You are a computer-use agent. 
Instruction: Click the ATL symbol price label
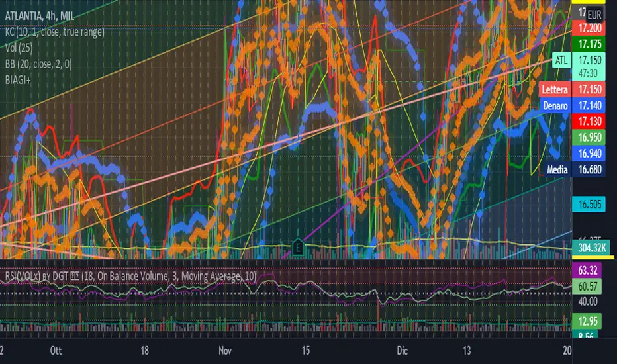point(561,60)
